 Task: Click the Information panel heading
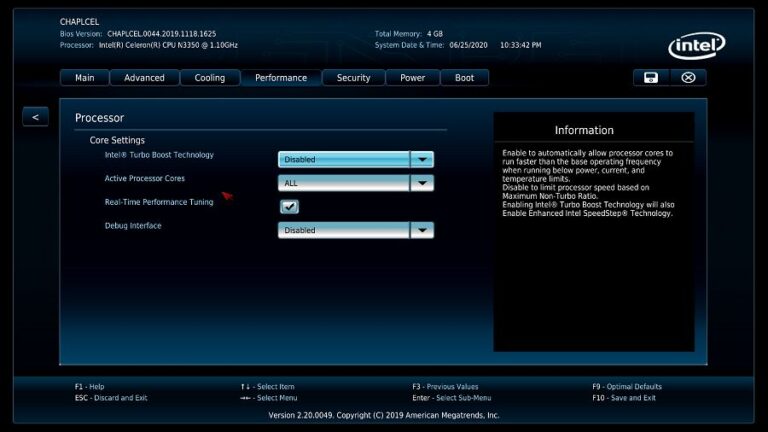[584, 130]
